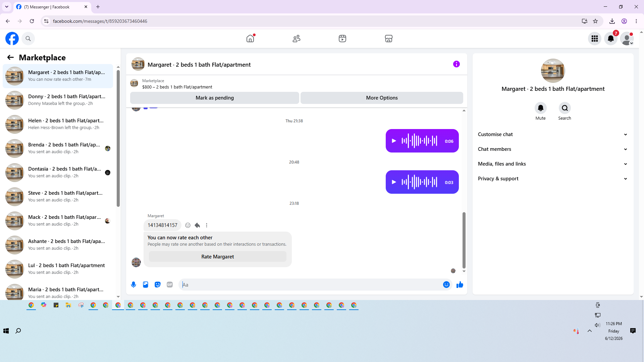Image resolution: width=644 pixels, height=362 pixels.
Task: Click the Facebook search magnifier icon
Action: [x=28, y=39]
